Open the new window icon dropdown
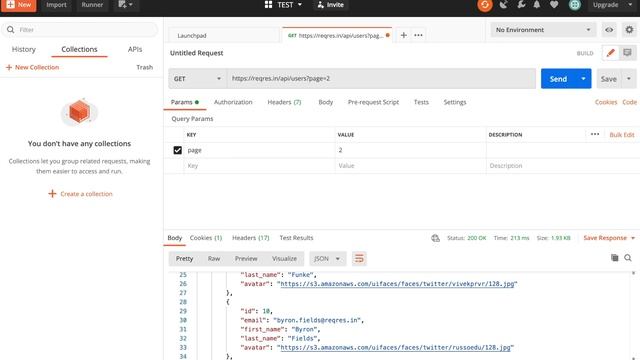 click(125, 5)
